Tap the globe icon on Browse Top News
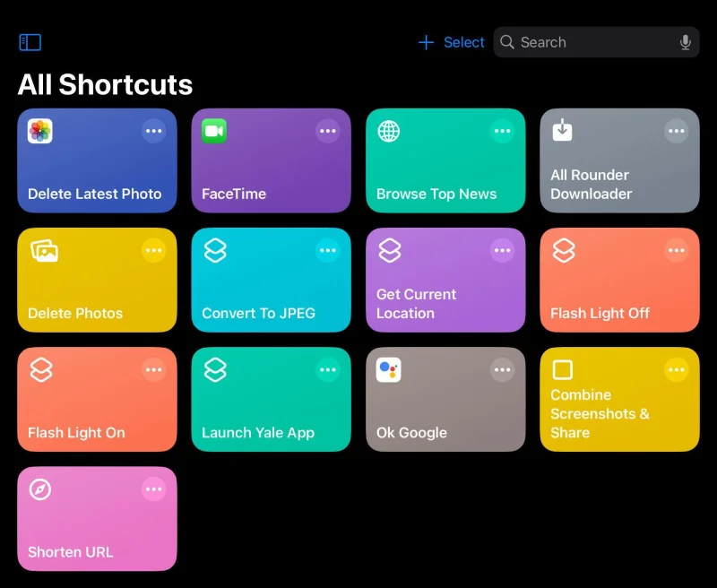The image size is (717, 588). pos(389,131)
